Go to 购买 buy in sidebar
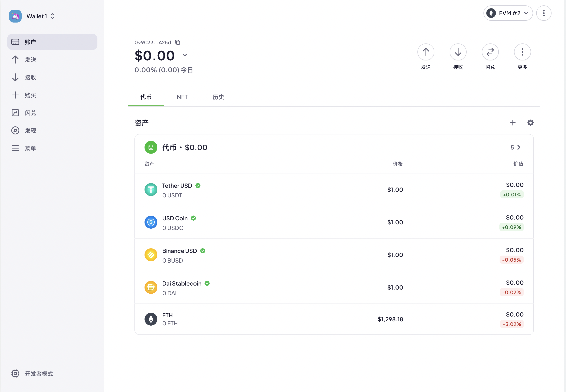Viewport: 566px width, 392px height. (x=30, y=95)
